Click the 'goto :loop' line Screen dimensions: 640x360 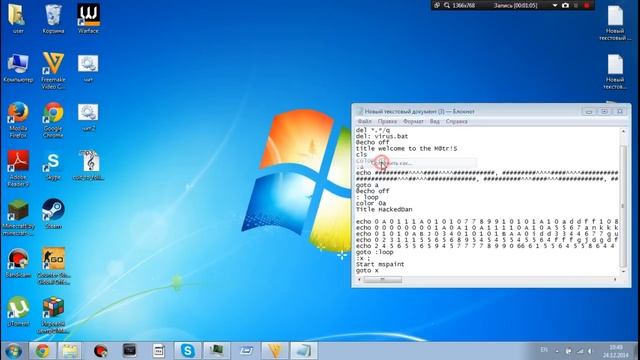pyautogui.click(x=374, y=252)
